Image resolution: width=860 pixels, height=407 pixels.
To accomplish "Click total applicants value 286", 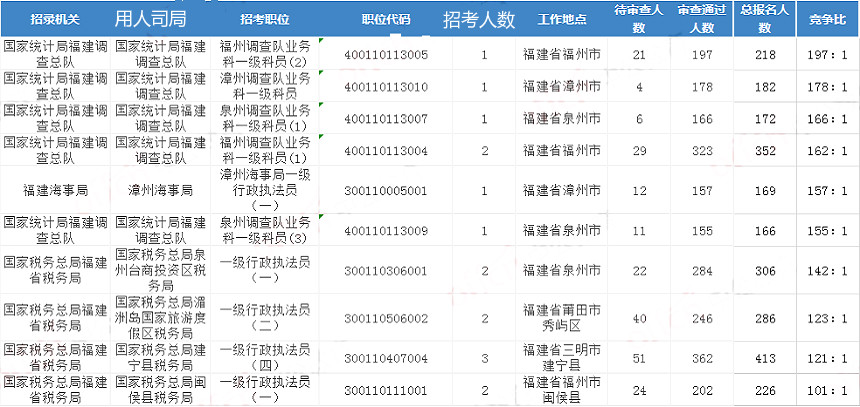I will point(765,319).
